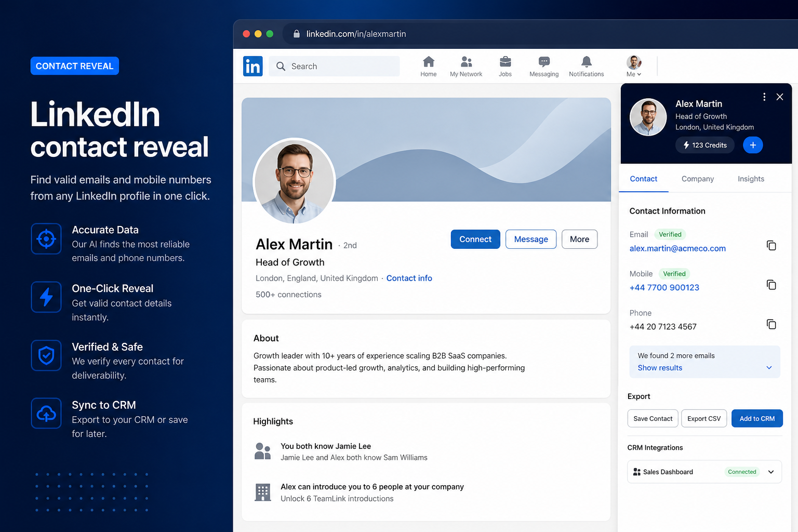Click the email Verified badge
The image size is (798, 532).
[x=670, y=234]
